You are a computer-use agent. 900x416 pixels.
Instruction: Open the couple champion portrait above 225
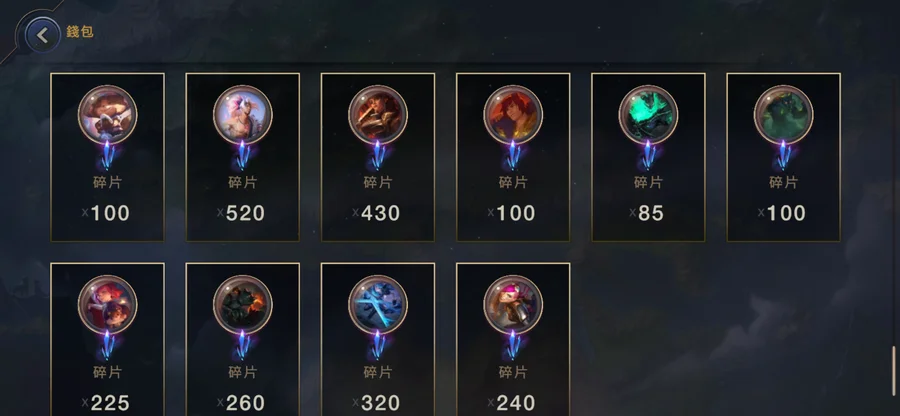click(107, 305)
